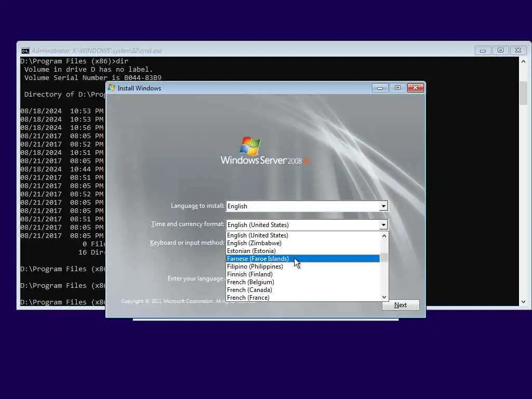Maximize the cmd.exe window
Image resolution: width=532 pixels, height=399 pixels.
(500, 50)
